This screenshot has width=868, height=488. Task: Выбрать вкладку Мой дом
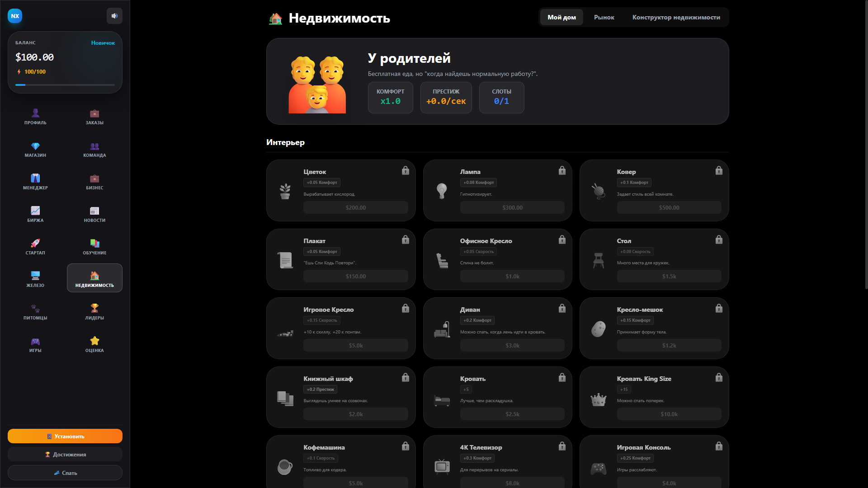[x=561, y=17]
